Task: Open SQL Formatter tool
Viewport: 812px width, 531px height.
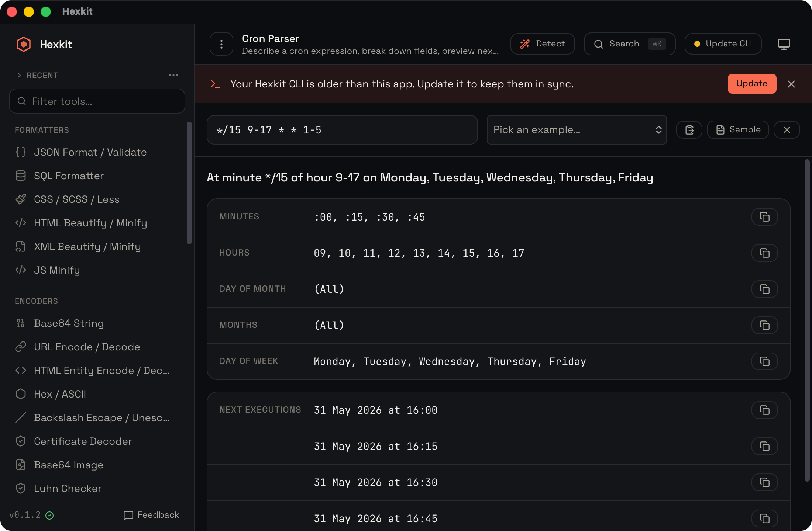Action: [97, 176]
